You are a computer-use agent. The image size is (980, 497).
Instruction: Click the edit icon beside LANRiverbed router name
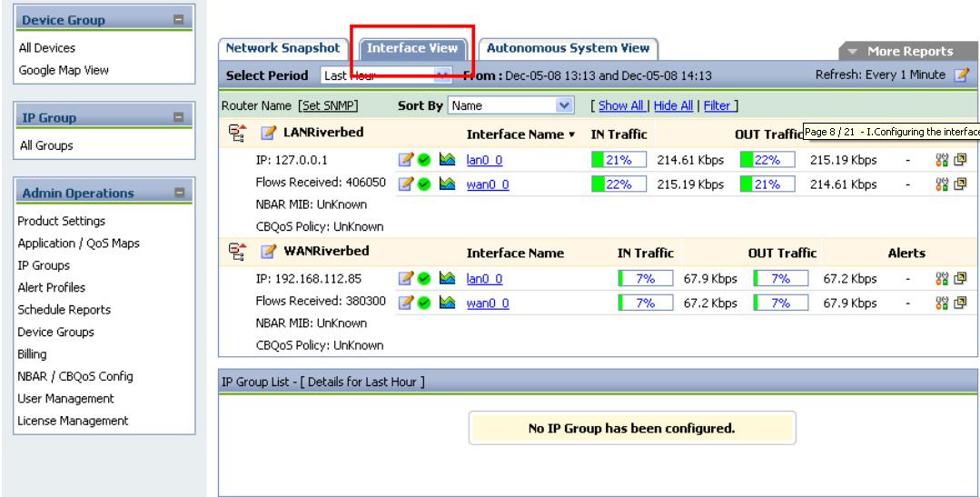269,134
